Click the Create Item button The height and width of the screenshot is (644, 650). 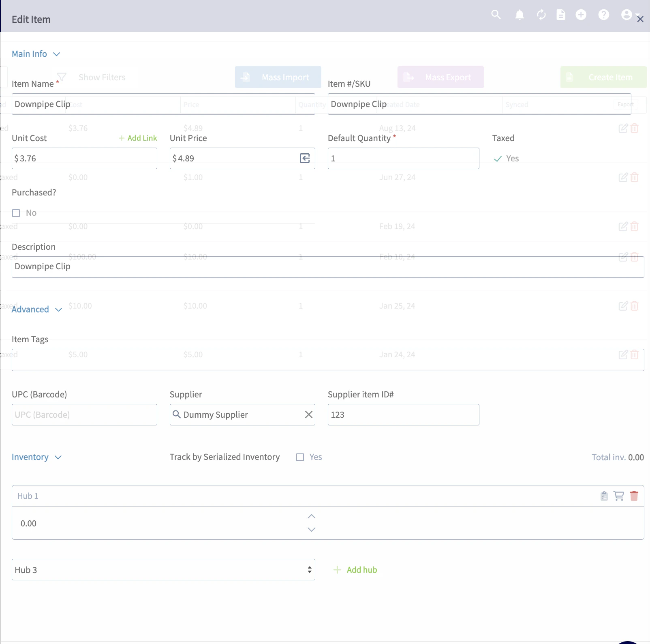[x=603, y=77]
